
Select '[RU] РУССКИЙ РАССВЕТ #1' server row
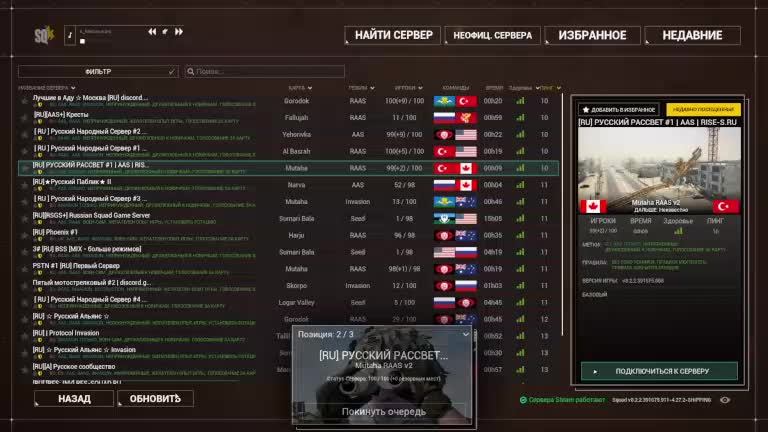pyautogui.click(x=288, y=168)
